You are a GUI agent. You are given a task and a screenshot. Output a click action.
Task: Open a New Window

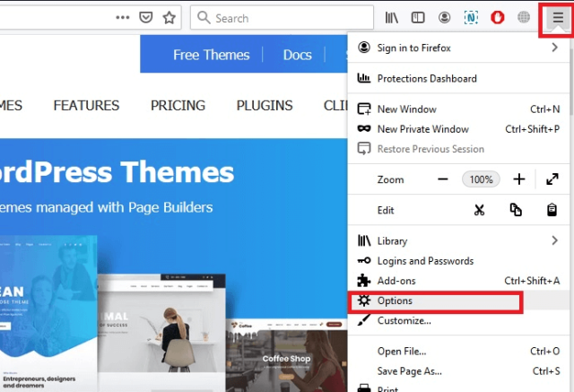(458, 109)
